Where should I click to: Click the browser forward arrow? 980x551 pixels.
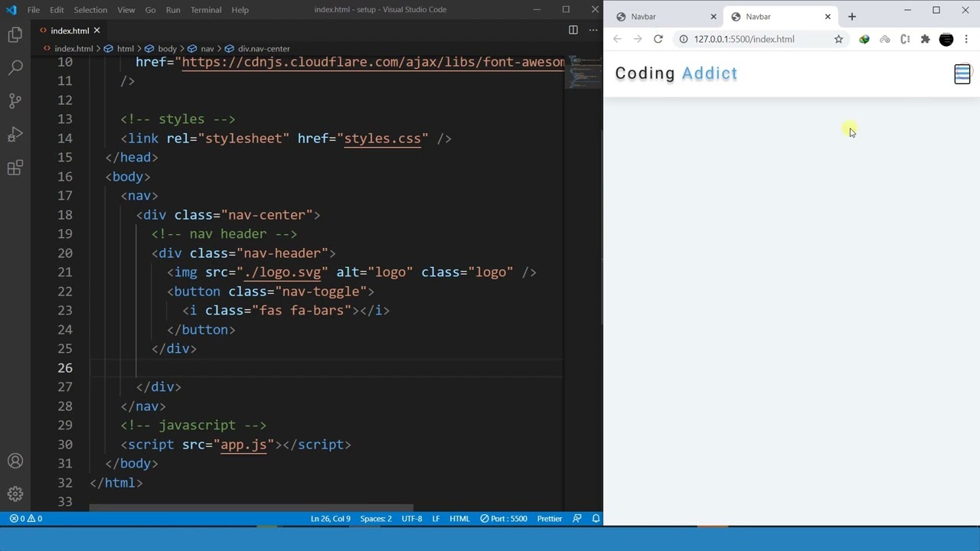point(637,39)
